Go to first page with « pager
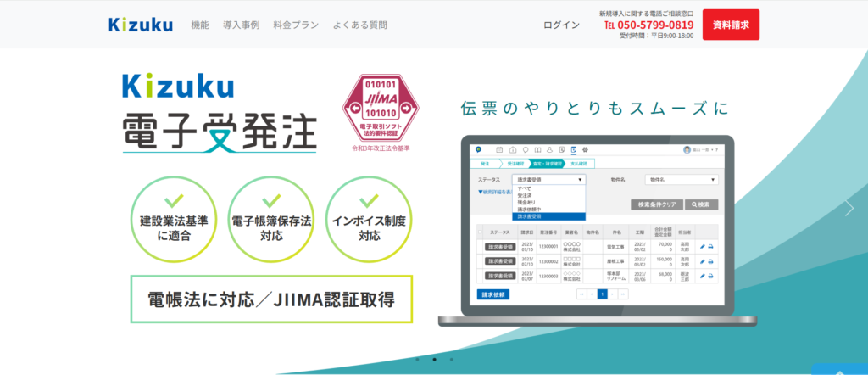The height and width of the screenshot is (375, 868). pos(581,294)
